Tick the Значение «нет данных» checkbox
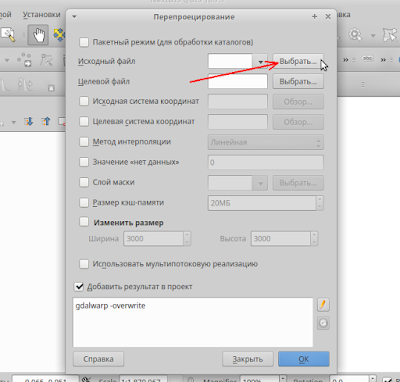This screenshot has width=400, height=382. (84, 162)
